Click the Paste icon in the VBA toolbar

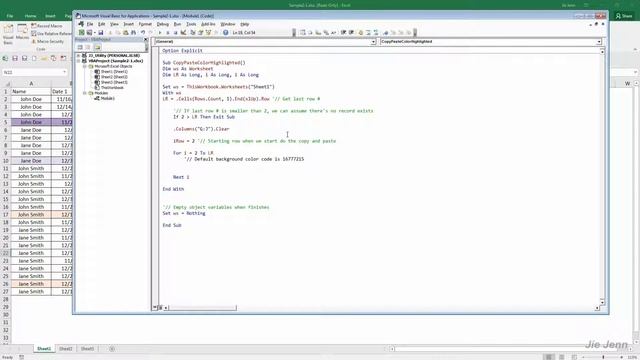(126, 33)
